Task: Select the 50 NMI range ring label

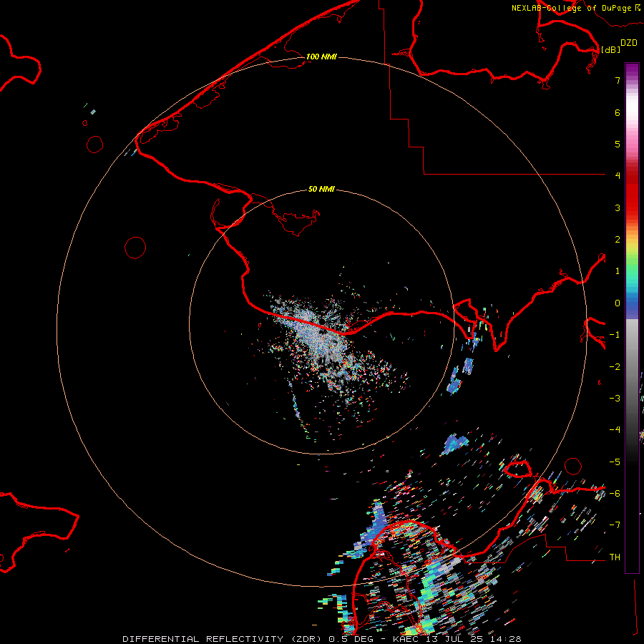Action: pos(321,189)
